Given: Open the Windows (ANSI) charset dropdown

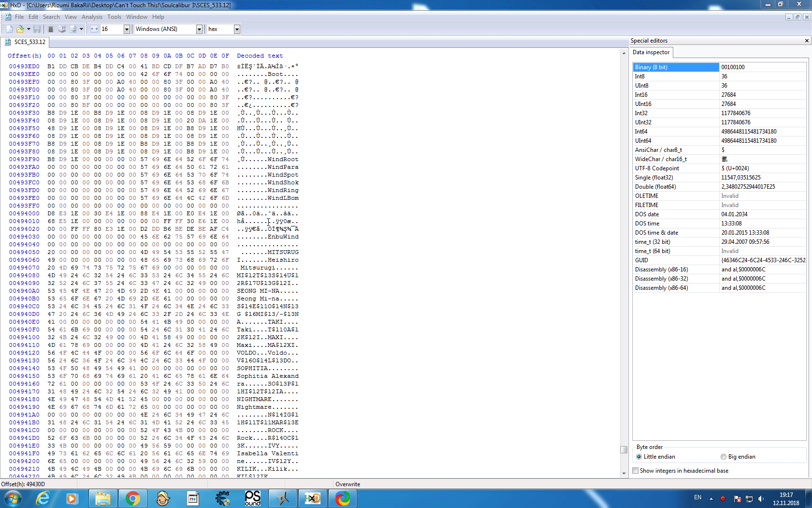Looking at the screenshot, I should point(199,29).
